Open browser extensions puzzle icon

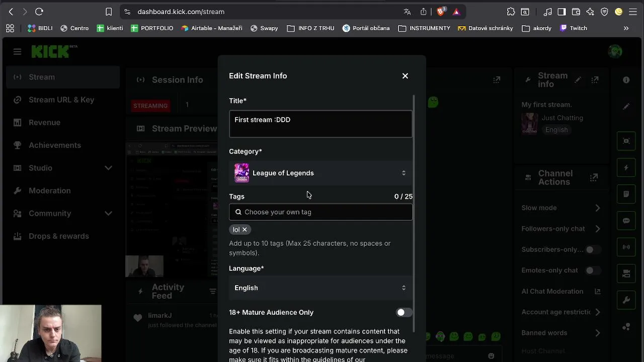pos(511,12)
